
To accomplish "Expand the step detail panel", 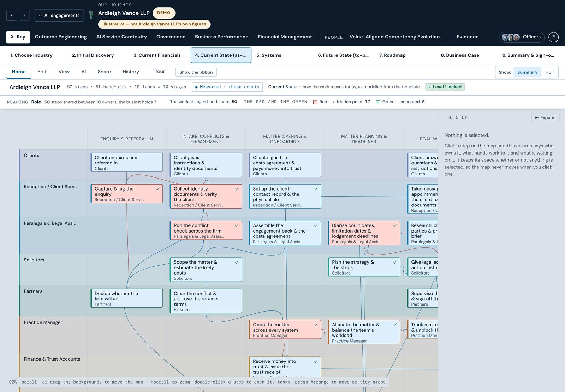I will pos(545,117).
